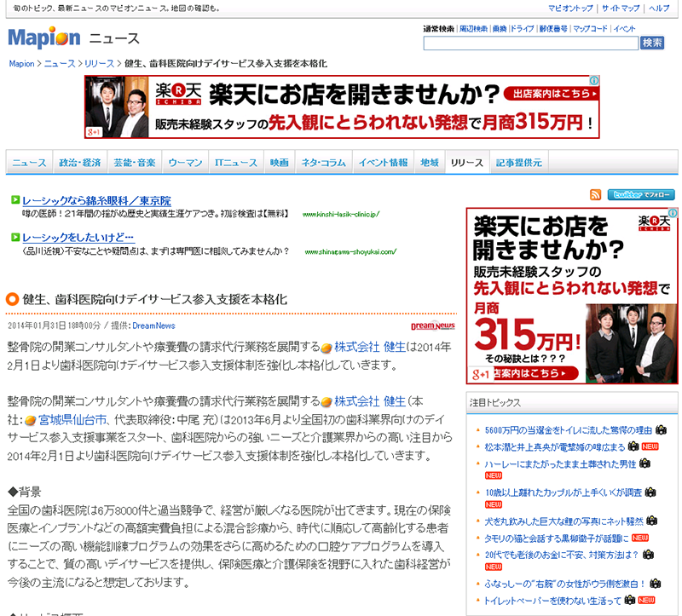Open the 政治・経済 tab

point(80,163)
